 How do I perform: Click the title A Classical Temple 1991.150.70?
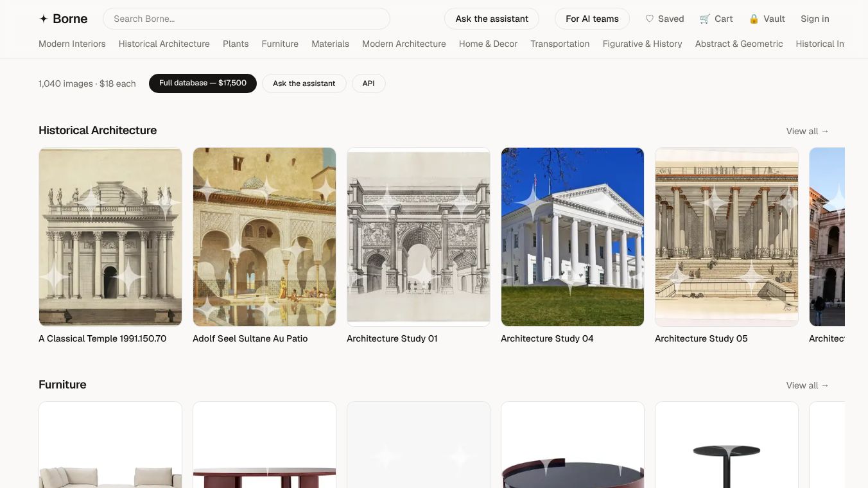103,338
